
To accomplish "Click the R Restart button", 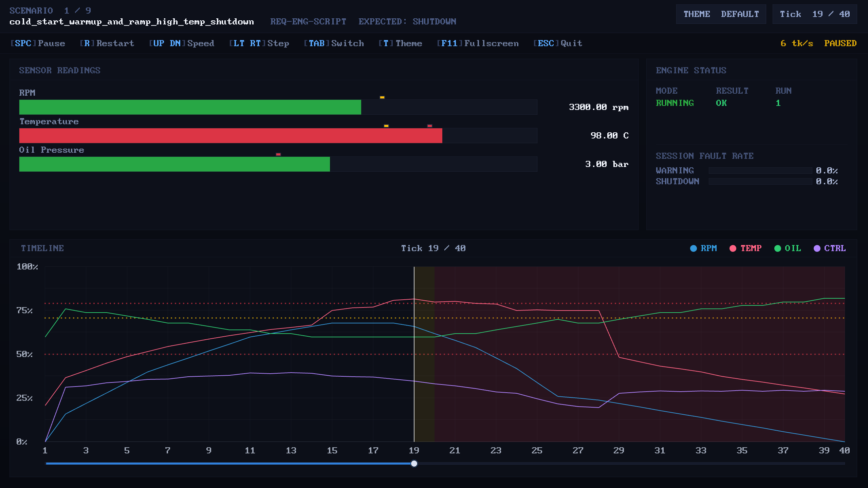I will point(107,43).
